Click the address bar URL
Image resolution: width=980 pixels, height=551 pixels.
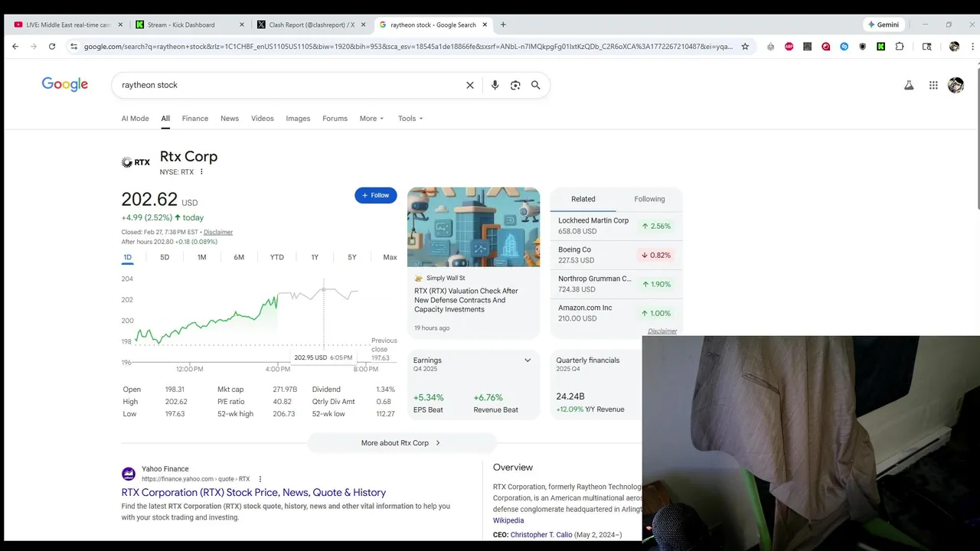pos(407,47)
